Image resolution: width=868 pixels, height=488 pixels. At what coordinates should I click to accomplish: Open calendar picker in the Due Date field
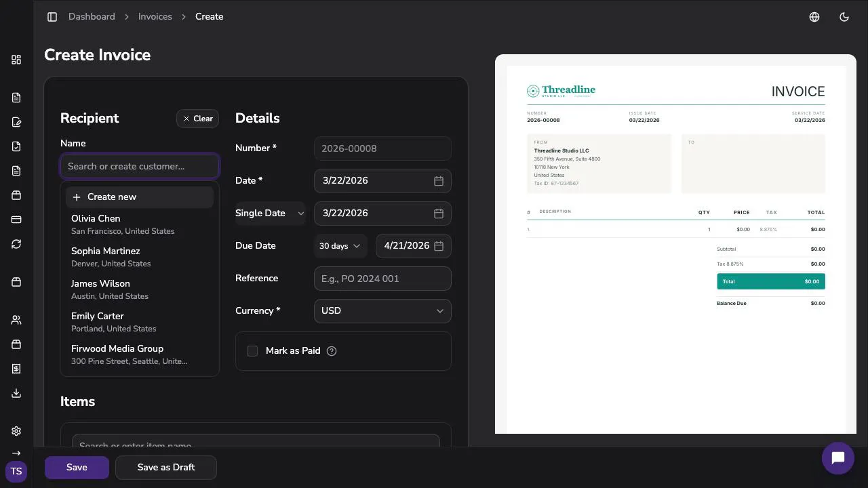pos(439,246)
